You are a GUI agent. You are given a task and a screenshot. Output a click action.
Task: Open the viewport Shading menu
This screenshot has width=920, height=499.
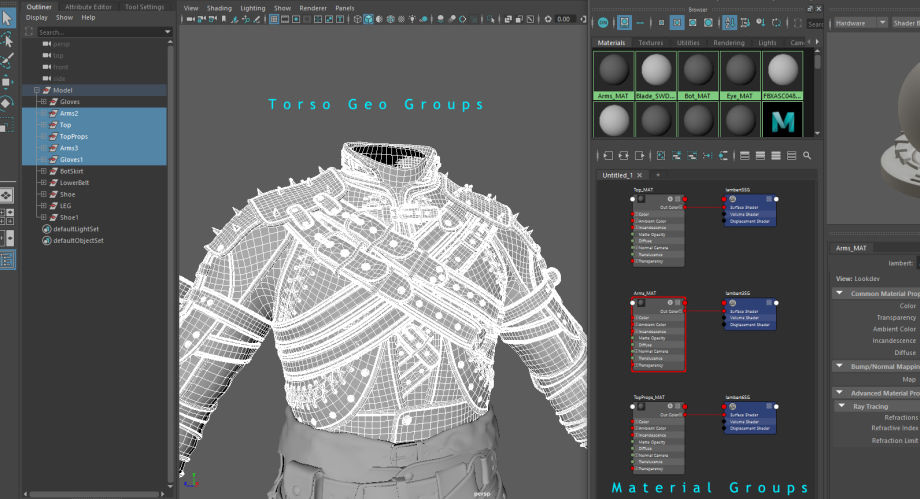219,7
